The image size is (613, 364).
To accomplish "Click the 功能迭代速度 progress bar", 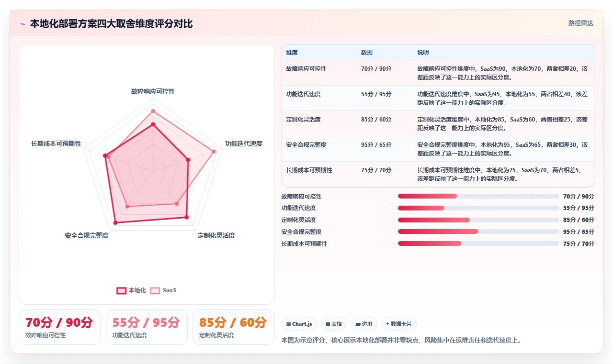I will [x=478, y=208].
